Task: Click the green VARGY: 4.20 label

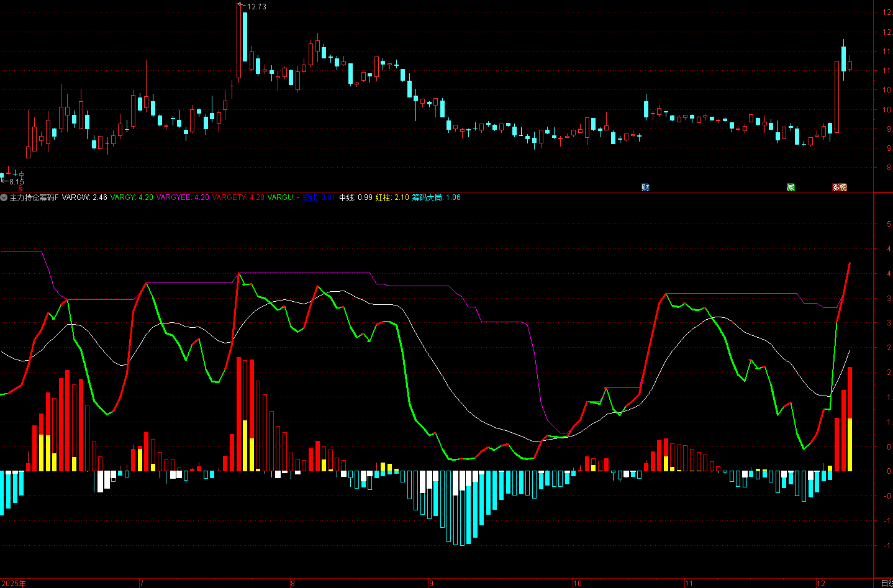Action: coord(132,197)
